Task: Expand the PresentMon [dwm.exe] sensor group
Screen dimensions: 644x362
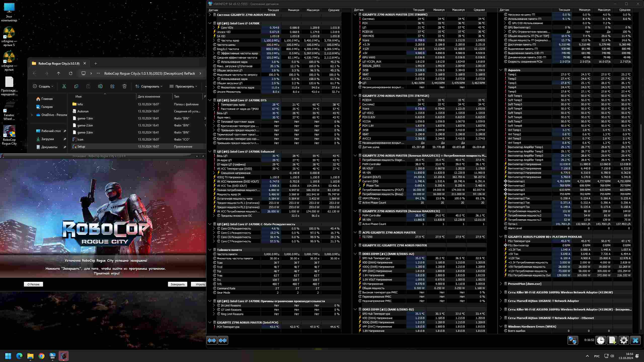Action: 501,284
